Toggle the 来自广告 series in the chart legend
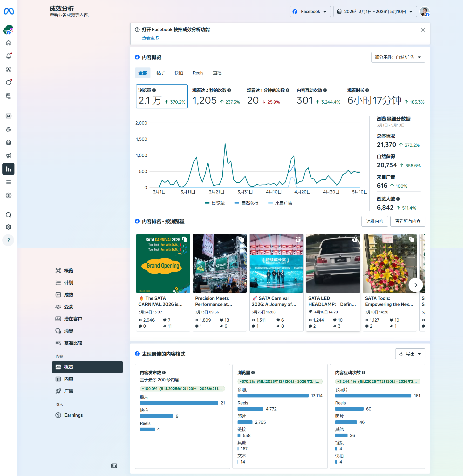This screenshot has height=476, width=463. pyautogui.click(x=280, y=203)
